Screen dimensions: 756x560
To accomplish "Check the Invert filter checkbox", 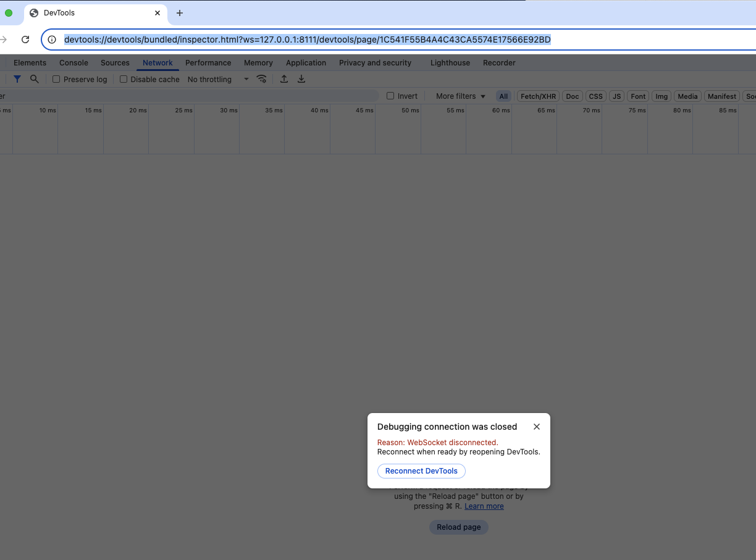I will tap(390, 96).
